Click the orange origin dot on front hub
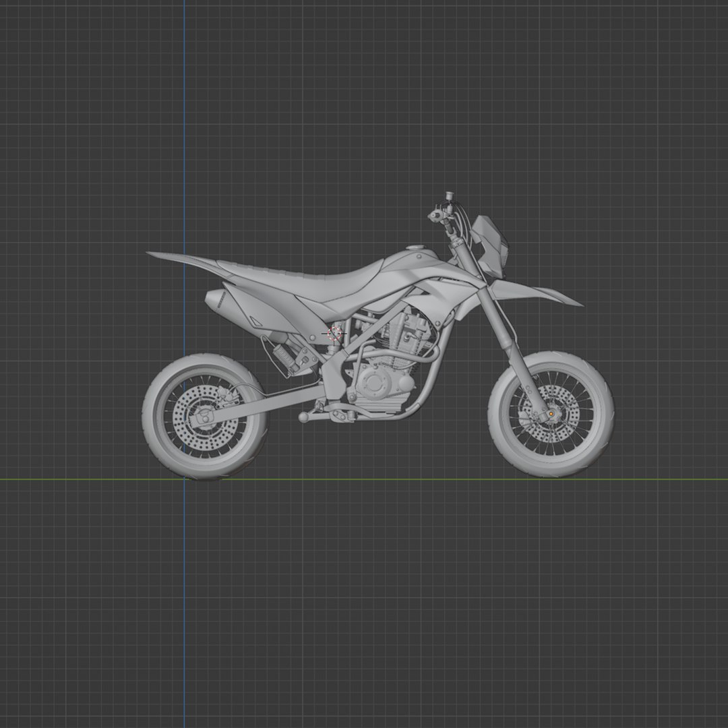Viewport: 728px width, 728px height. (x=551, y=413)
